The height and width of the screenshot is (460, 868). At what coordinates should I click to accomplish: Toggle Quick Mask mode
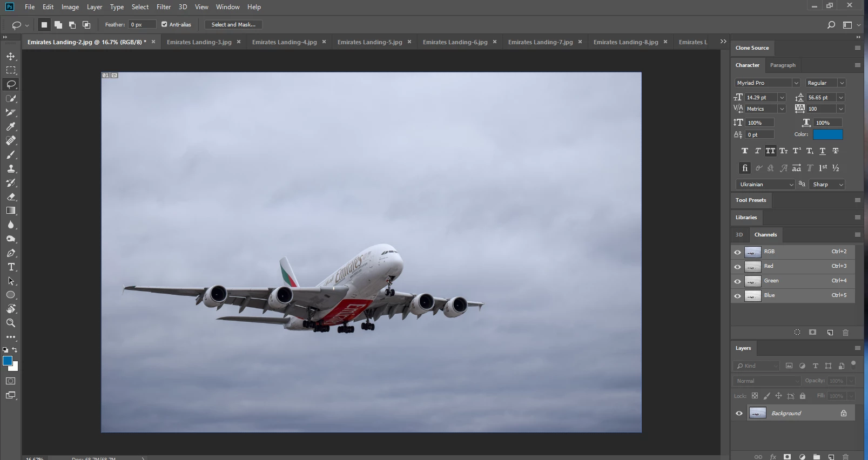[11, 381]
